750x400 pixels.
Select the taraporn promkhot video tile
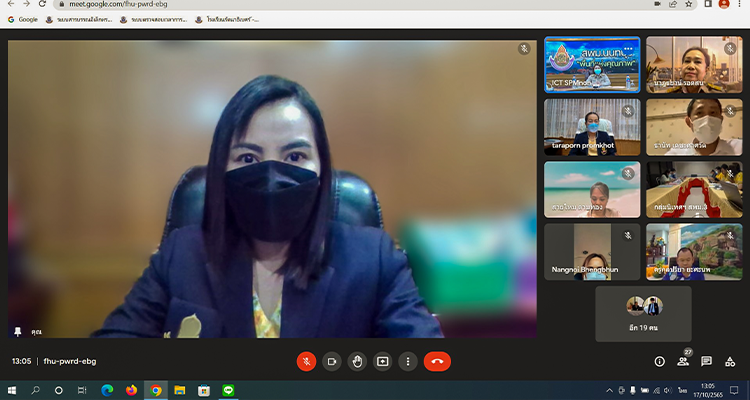coord(592,127)
